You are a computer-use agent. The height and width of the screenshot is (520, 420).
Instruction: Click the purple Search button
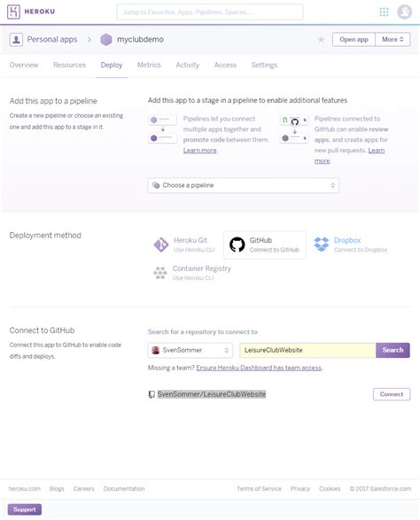click(393, 350)
